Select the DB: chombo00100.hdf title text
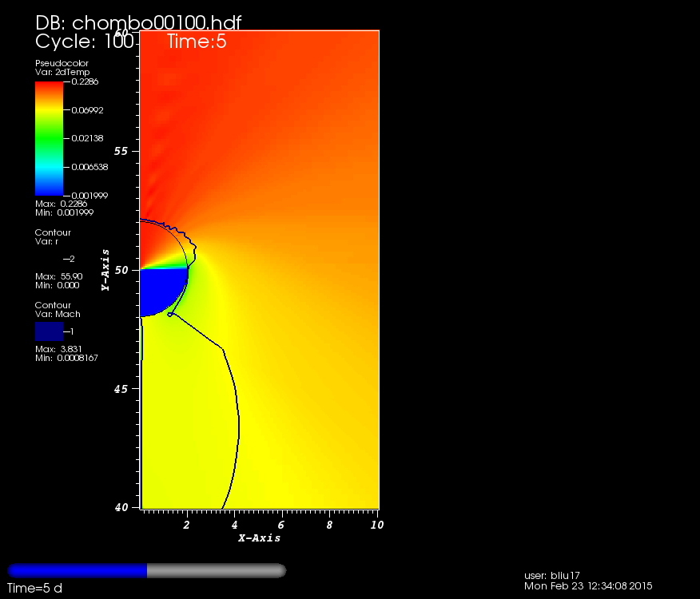The width and height of the screenshot is (700, 599). coord(138,23)
